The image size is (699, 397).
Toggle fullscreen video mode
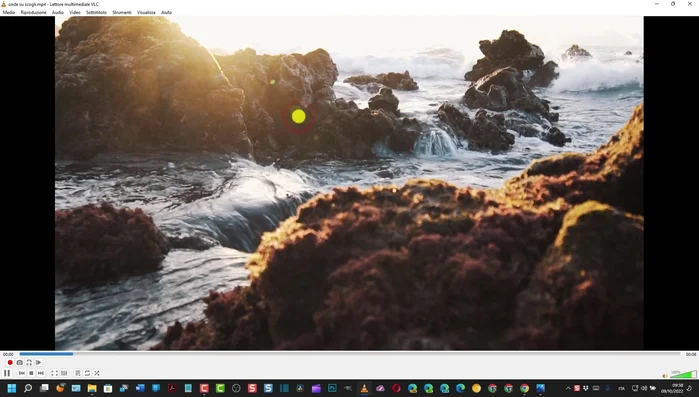pyautogui.click(x=54, y=373)
